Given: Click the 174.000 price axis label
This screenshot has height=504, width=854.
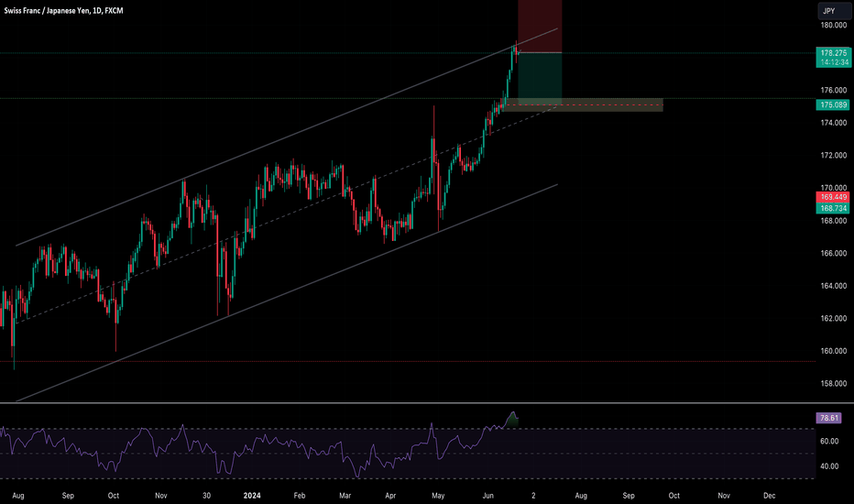Looking at the screenshot, I should pos(833,123).
